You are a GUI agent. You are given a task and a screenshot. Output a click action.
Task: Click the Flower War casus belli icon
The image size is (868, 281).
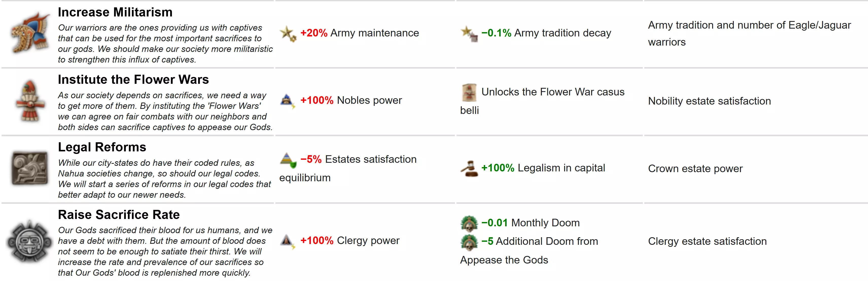(x=469, y=92)
